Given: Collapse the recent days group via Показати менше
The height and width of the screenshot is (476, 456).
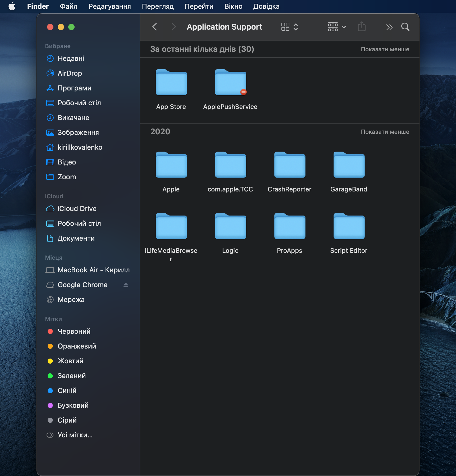Looking at the screenshot, I should click(385, 49).
